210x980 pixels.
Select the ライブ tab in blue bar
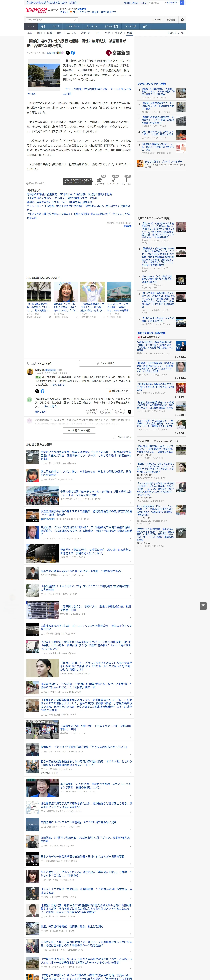(x=56, y=27)
